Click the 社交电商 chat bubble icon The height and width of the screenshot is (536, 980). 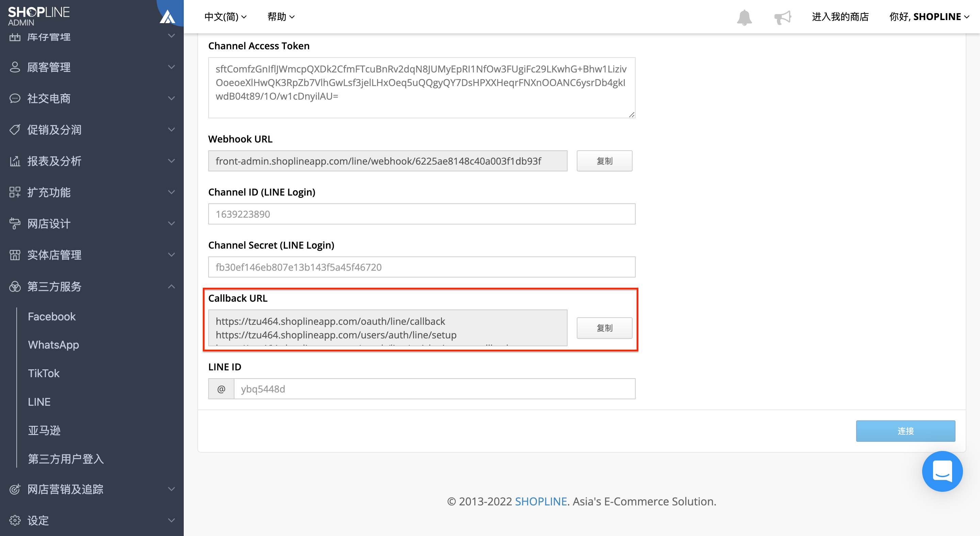(x=14, y=98)
